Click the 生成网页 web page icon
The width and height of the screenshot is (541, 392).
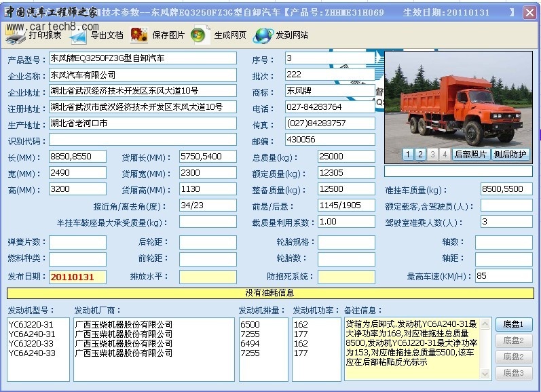coord(200,35)
